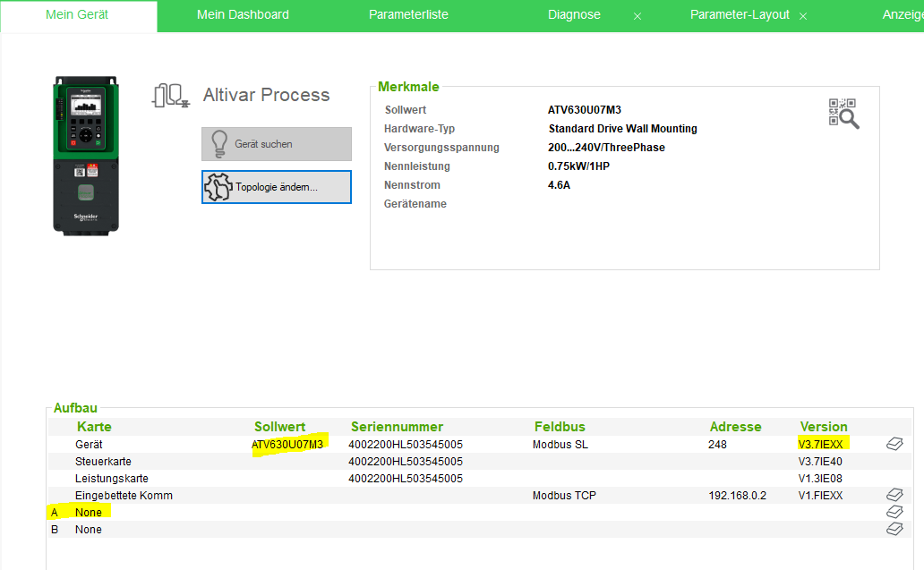The width and height of the screenshot is (924, 570).
Task: Click version V1.3IE08 cell
Action: (820, 479)
